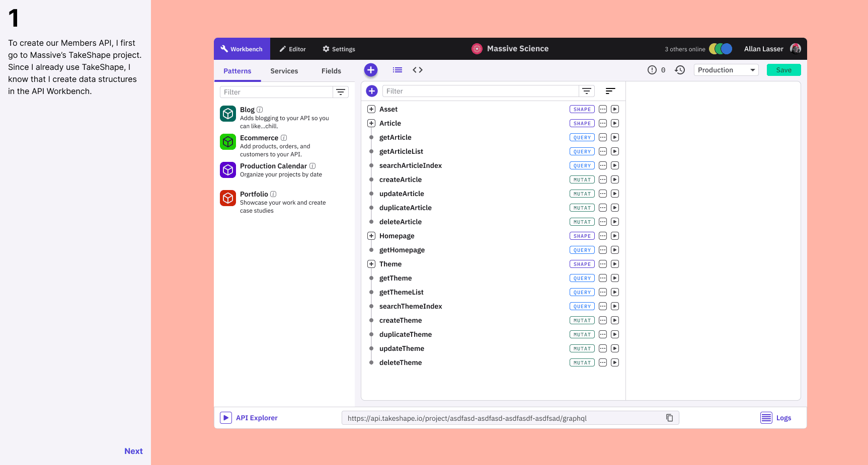The height and width of the screenshot is (465, 868).
Task: Open more options for Homepage row
Action: (603, 236)
